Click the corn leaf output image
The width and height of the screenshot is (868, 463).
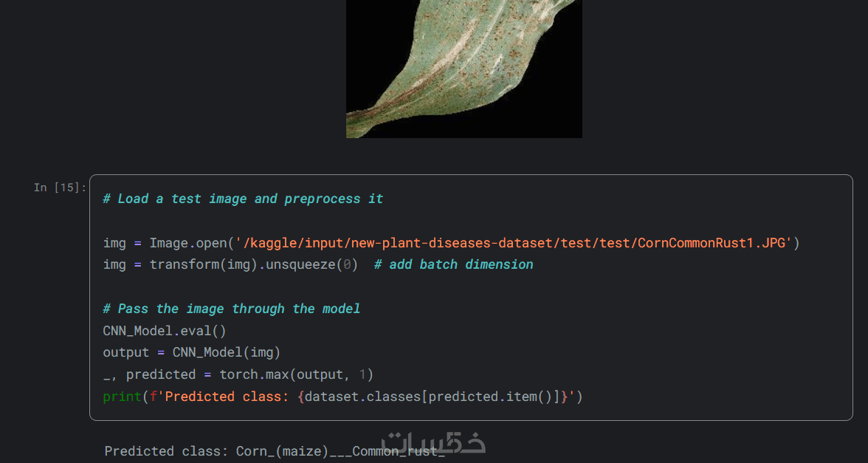pyautogui.click(x=464, y=69)
